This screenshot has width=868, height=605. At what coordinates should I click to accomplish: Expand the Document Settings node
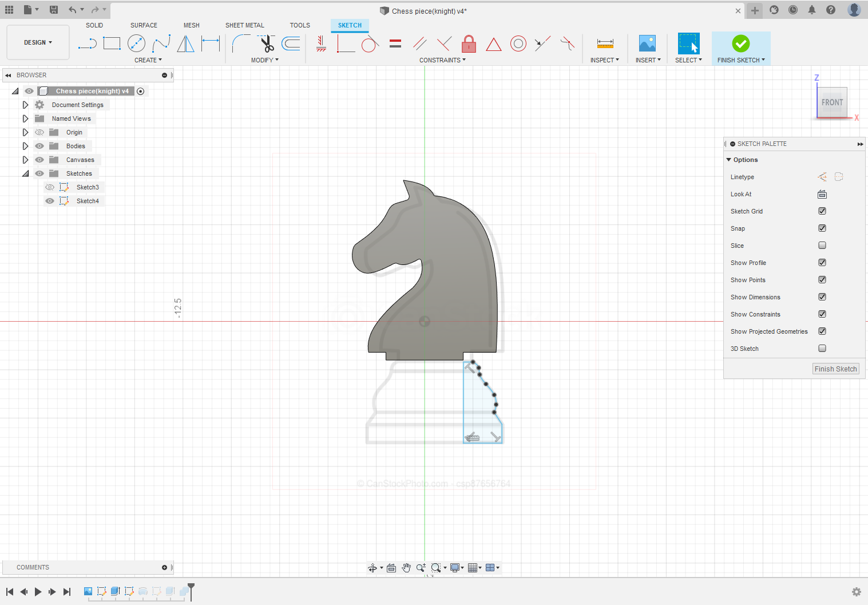point(25,105)
